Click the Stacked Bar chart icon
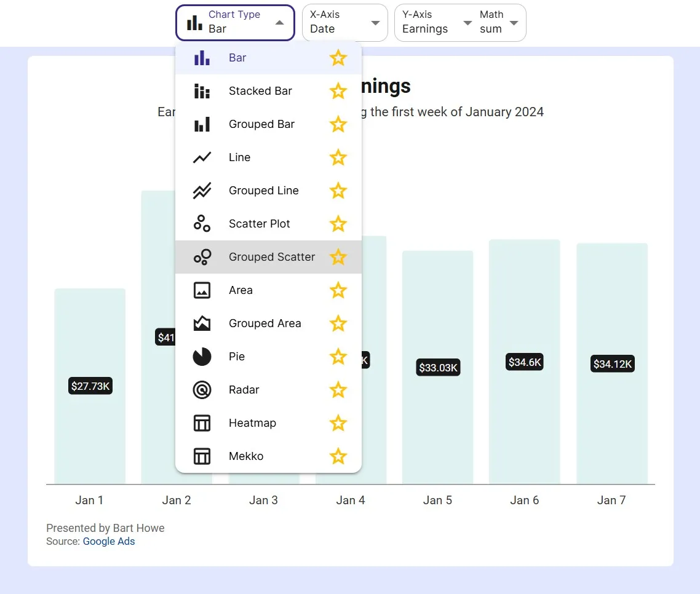 click(x=202, y=91)
